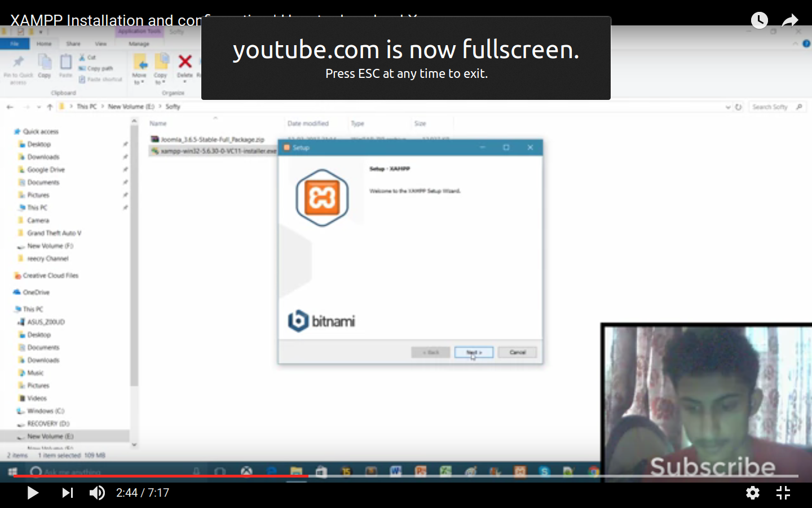The image size is (812, 508).
Task: Switch to the Share ribbon tab
Action: (x=73, y=43)
